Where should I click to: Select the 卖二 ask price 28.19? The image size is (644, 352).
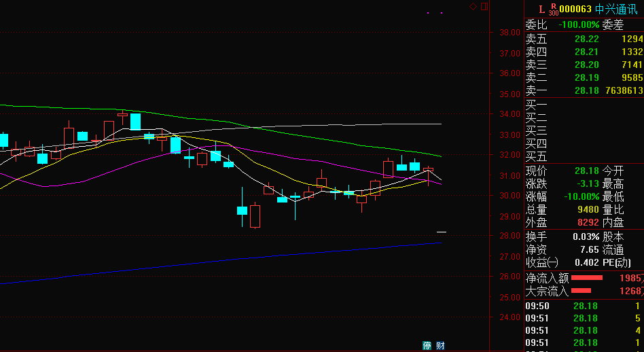coord(586,77)
